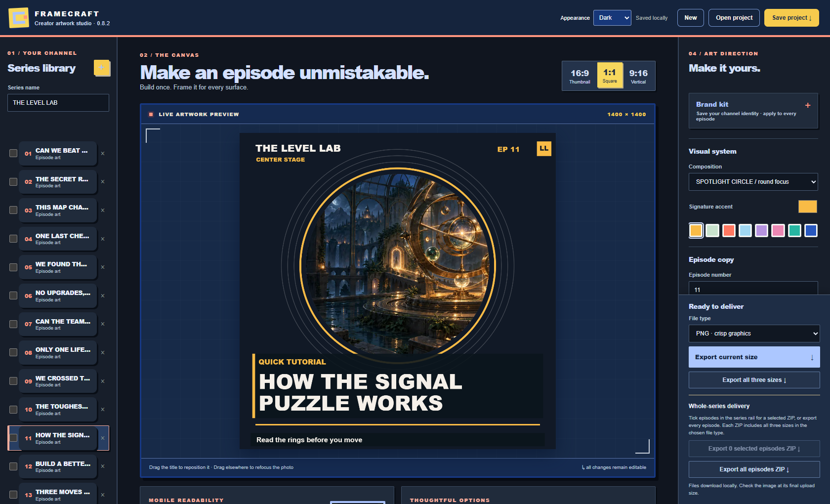
Task: Check the box beside episode 03
Action: (13, 210)
